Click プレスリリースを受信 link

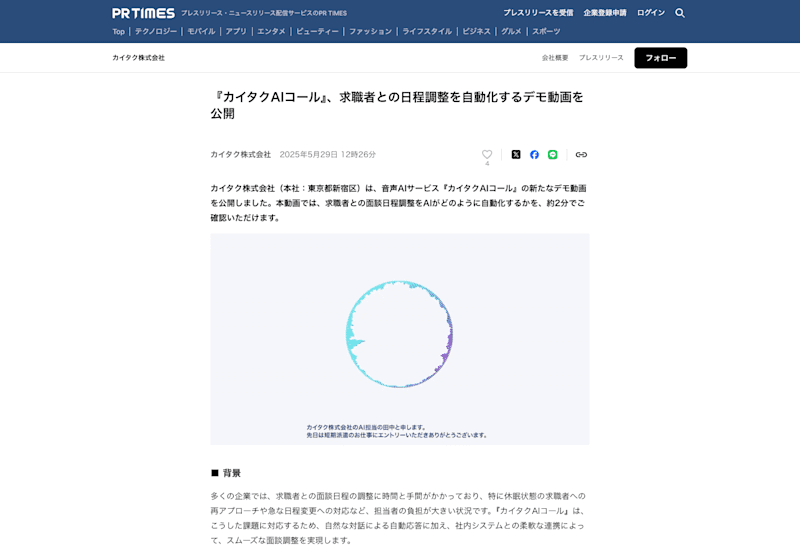tap(538, 13)
